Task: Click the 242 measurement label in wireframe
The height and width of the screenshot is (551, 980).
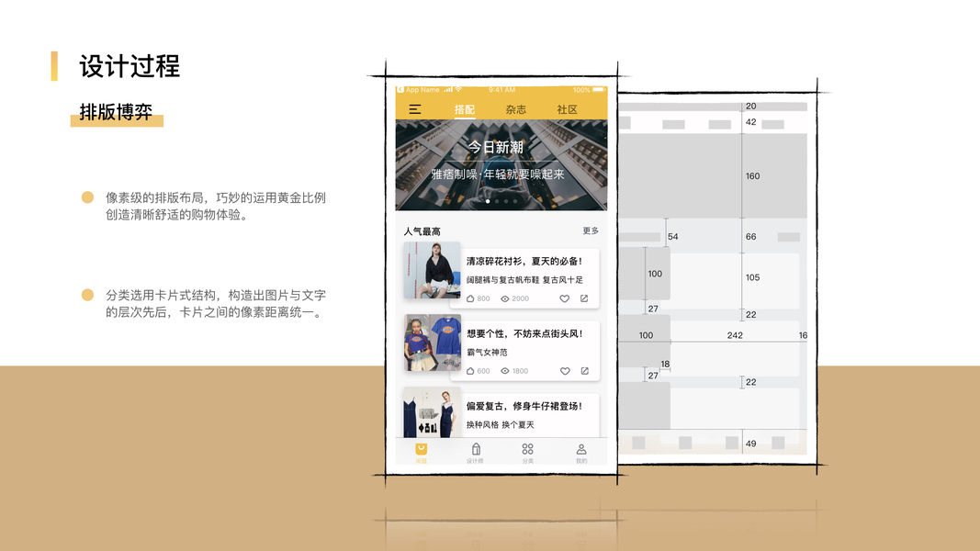Action: (x=735, y=335)
